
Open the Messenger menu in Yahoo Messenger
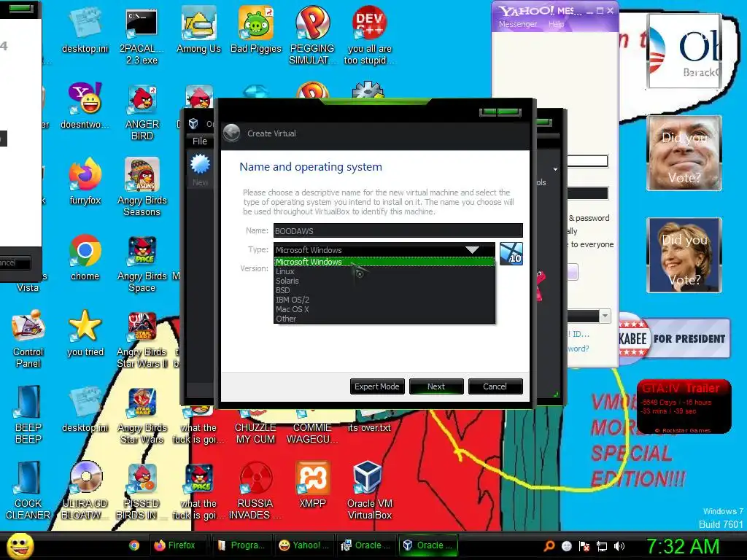click(518, 24)
